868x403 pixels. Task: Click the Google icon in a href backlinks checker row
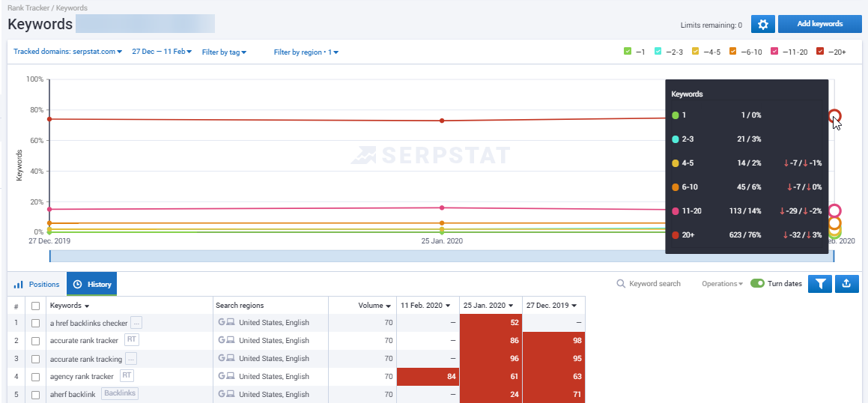click(x=222, y=322)
